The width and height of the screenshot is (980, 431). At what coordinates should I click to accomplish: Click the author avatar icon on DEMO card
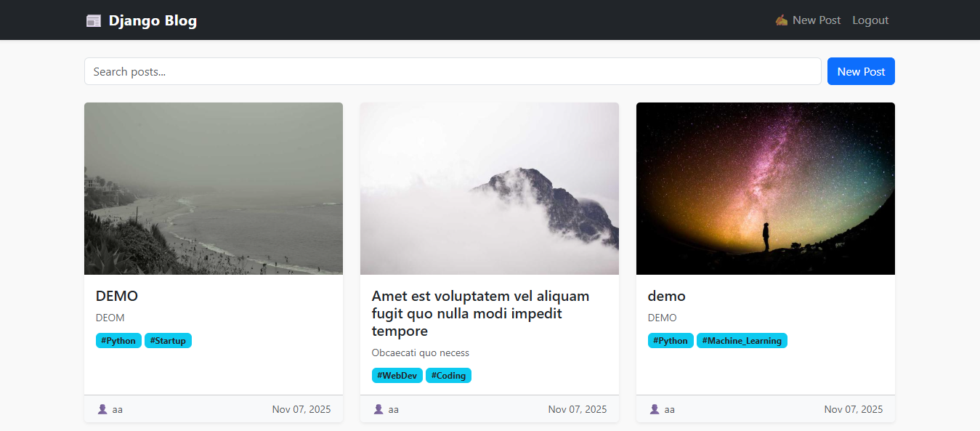coord(102,409)
